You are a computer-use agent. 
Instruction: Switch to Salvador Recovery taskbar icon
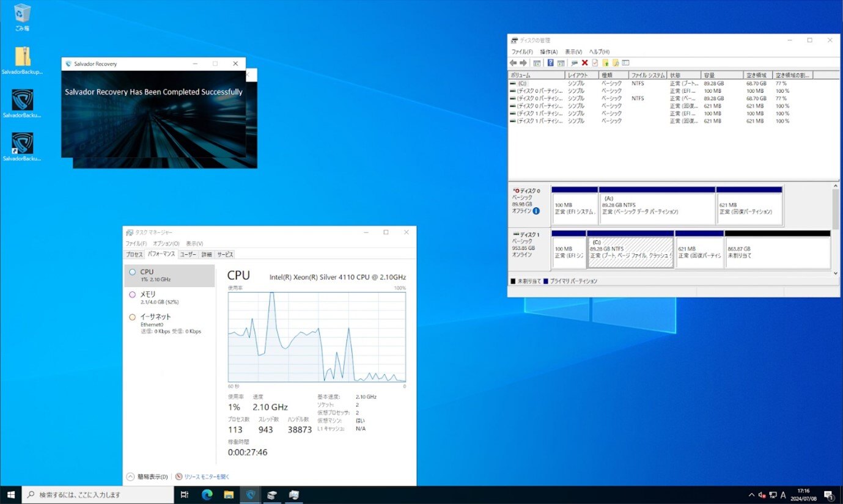tap(250, 495)
